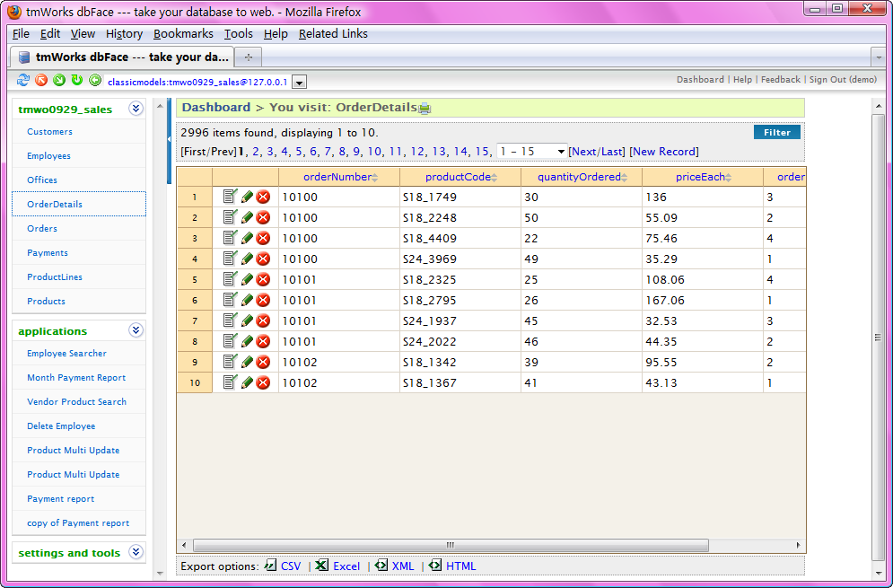The width and height of the screenshot is (893, 588).
Task: View record details for product S24_2022
Action: [x=230, y=341]
